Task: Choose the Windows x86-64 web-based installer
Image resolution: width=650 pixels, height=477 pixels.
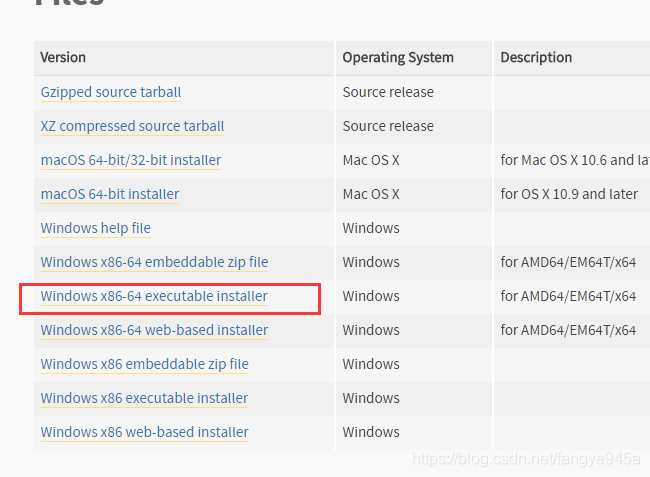Action: (154, 330)
